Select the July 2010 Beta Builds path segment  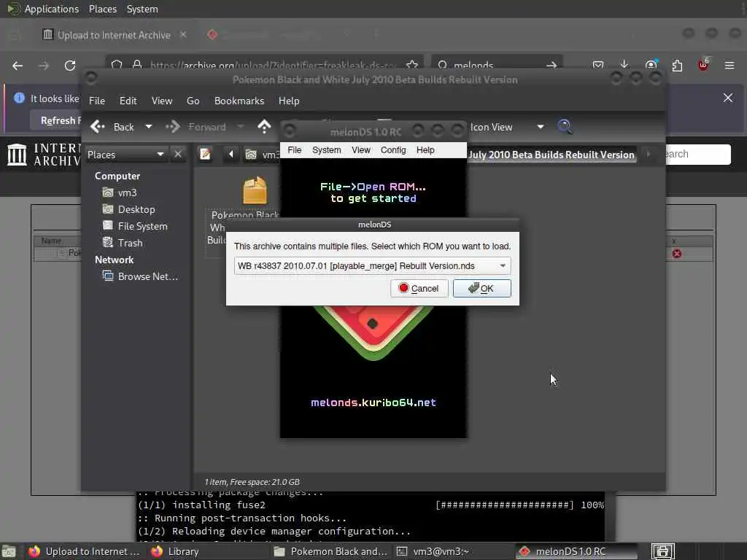click(x=551, y=155)
